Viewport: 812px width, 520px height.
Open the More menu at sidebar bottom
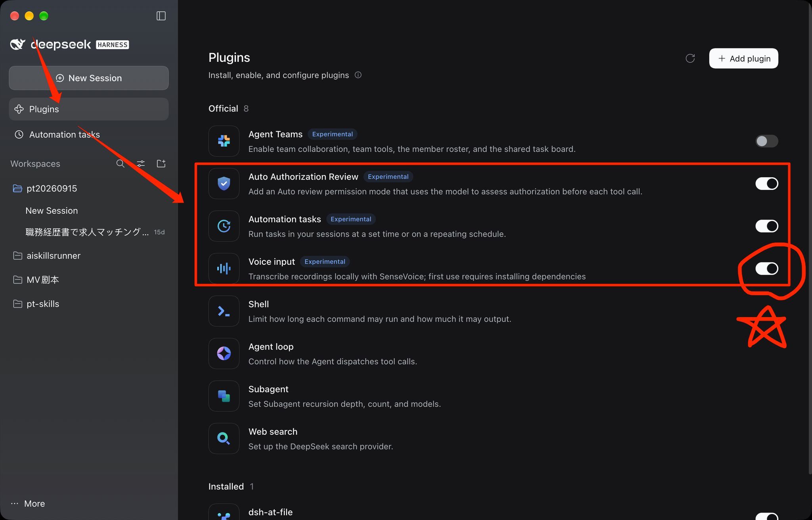tap(28, 503)
